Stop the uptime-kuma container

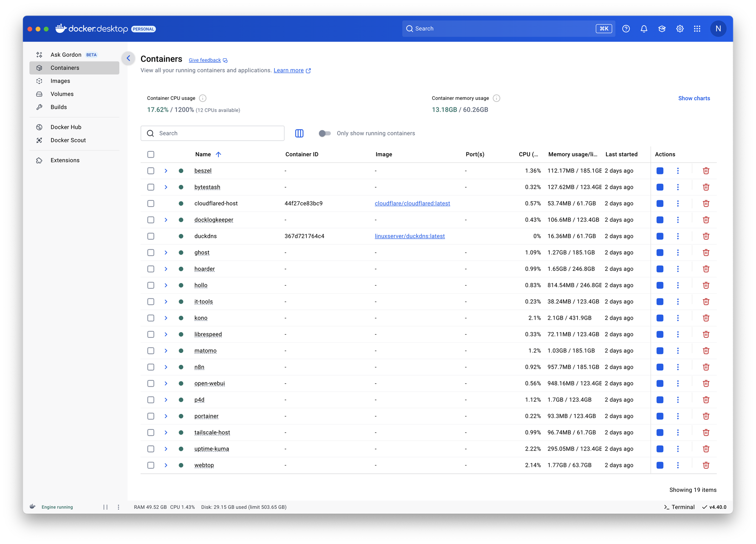click(x=660, y=449)
